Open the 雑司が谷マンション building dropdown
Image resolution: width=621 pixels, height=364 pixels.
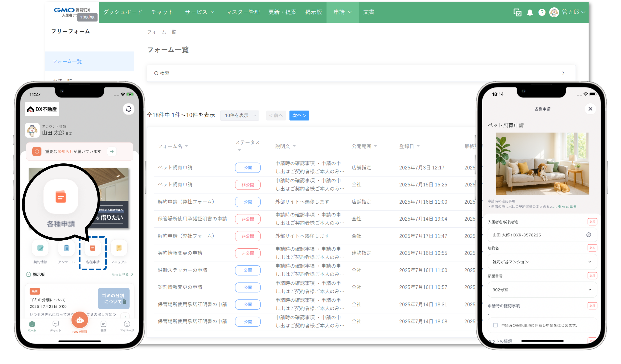click(x=542, y=262)
